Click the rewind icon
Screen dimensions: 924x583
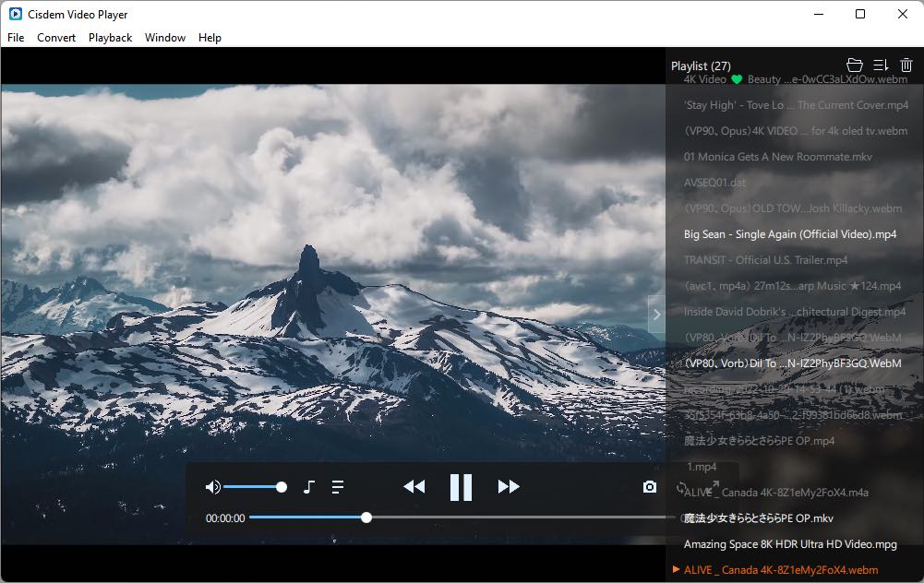(x=414, y=486)
